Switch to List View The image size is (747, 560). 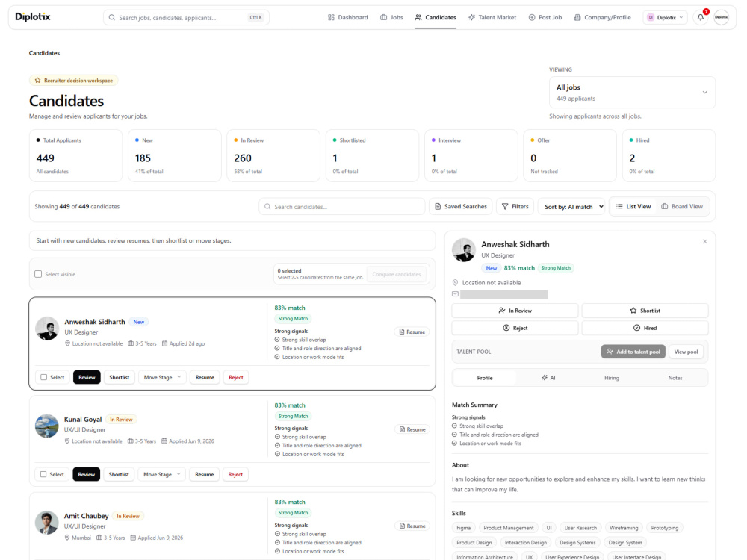(633, 206)
